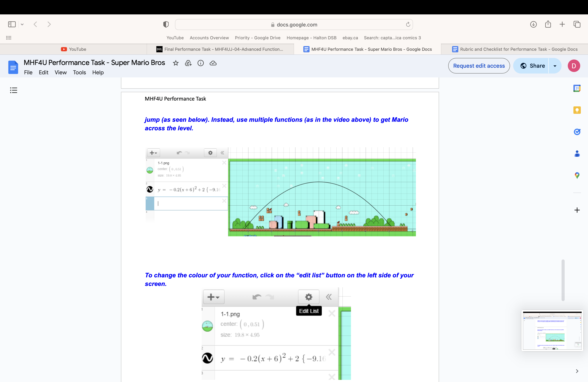This screenshot has height=382, width=588.
Task: Open the Tools menu
Action: click(79, 72)
